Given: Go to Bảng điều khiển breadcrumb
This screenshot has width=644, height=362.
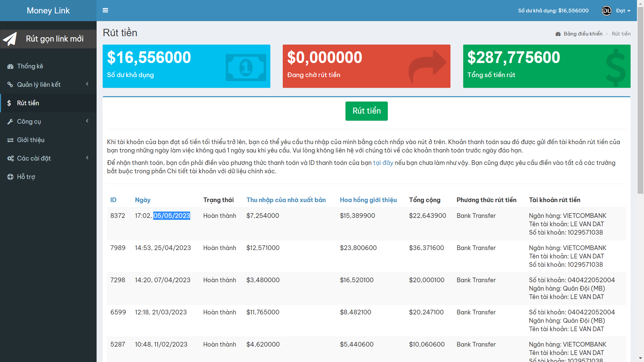Looking at the screenshot, I should [x=583, y=34].
